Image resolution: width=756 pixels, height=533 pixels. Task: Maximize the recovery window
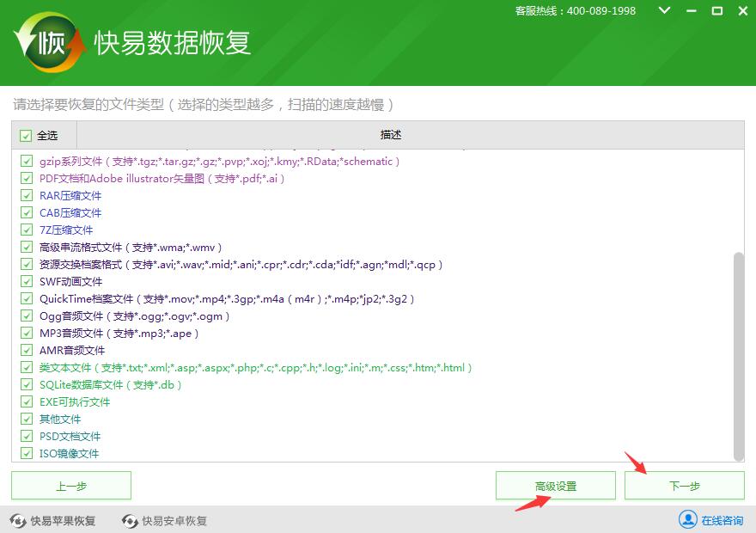click(717, 10)
